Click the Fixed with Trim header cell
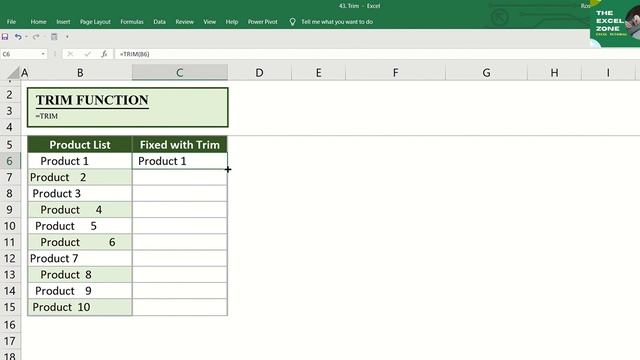Screen dimensions: 640x360 coord(180,144)
